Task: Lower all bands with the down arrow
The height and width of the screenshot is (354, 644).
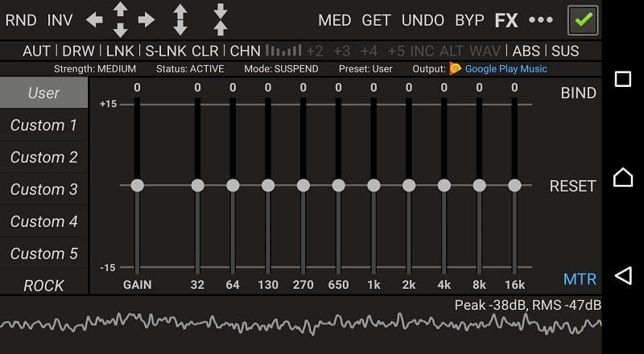Action: (120, 31)
